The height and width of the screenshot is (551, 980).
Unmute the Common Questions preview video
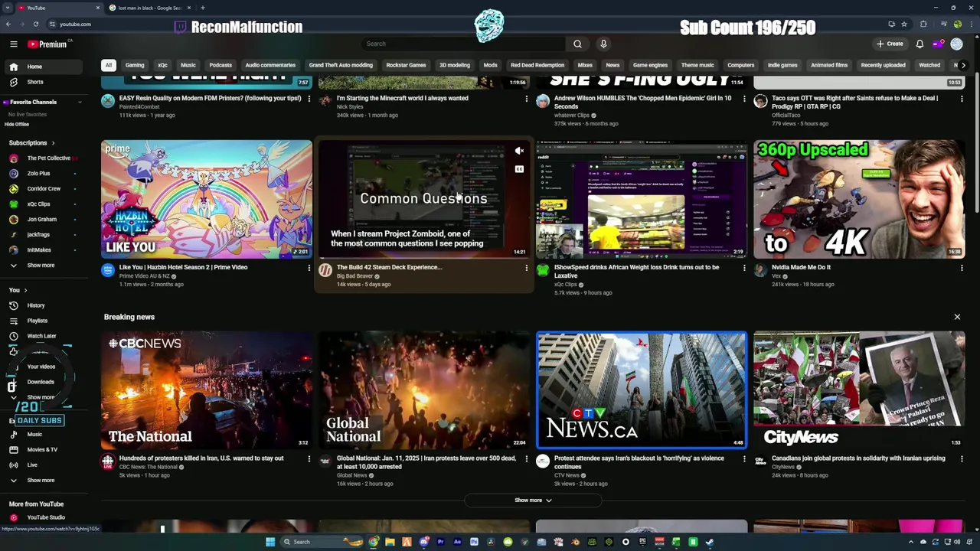pos(519,152)
